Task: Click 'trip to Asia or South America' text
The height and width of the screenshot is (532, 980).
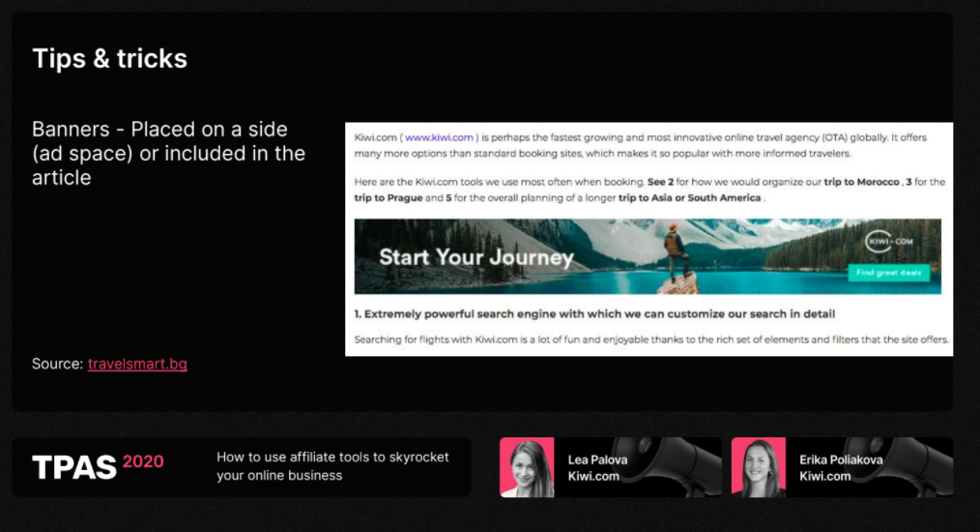Action: point(690,197)
